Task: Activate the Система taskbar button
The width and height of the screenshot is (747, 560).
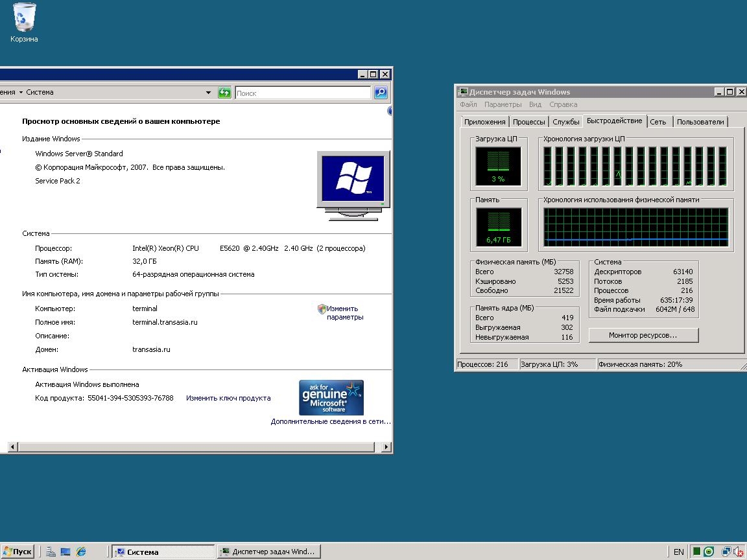Action: [164, 552]
